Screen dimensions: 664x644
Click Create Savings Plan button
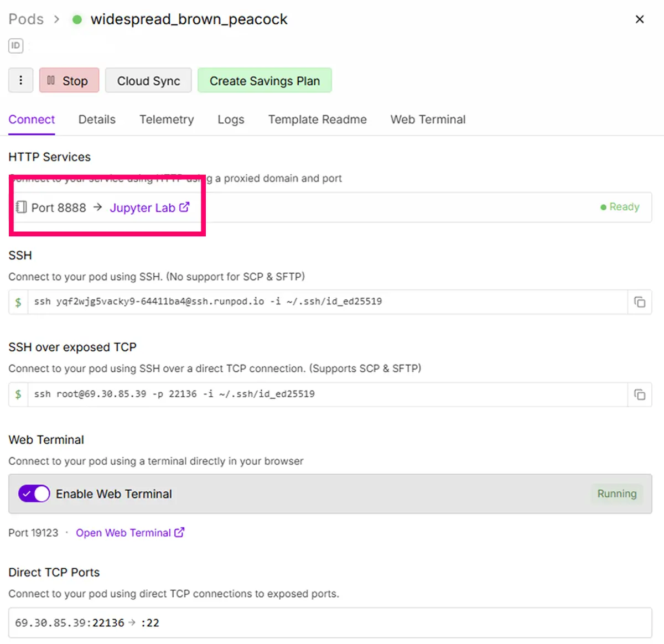point(264,81)
